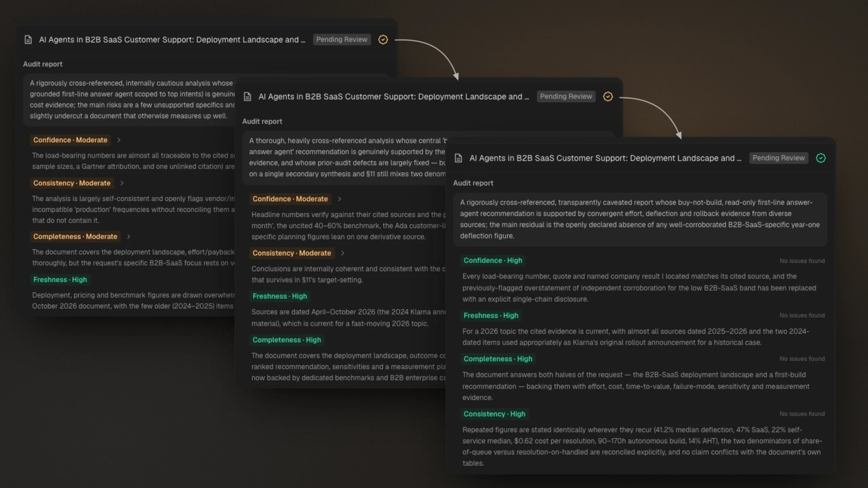The height and width of the screenshot is (488, 868).
Task: Click Pending Review badge on leftmost card
Action: 342,40
